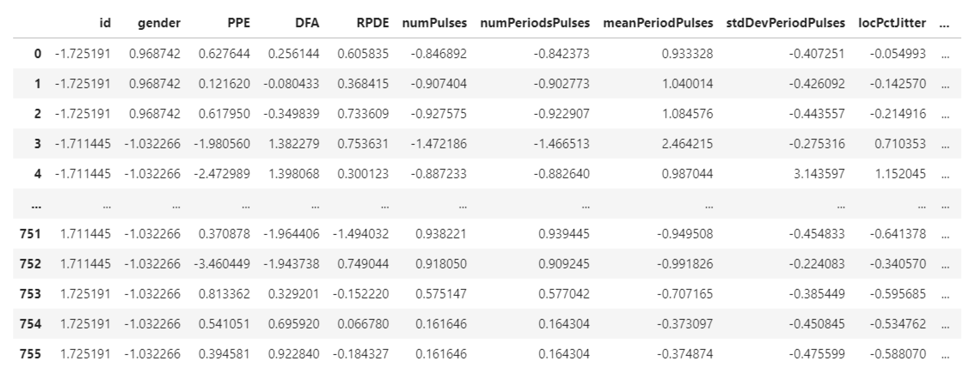Click the id column header

[x=105, y=23]
